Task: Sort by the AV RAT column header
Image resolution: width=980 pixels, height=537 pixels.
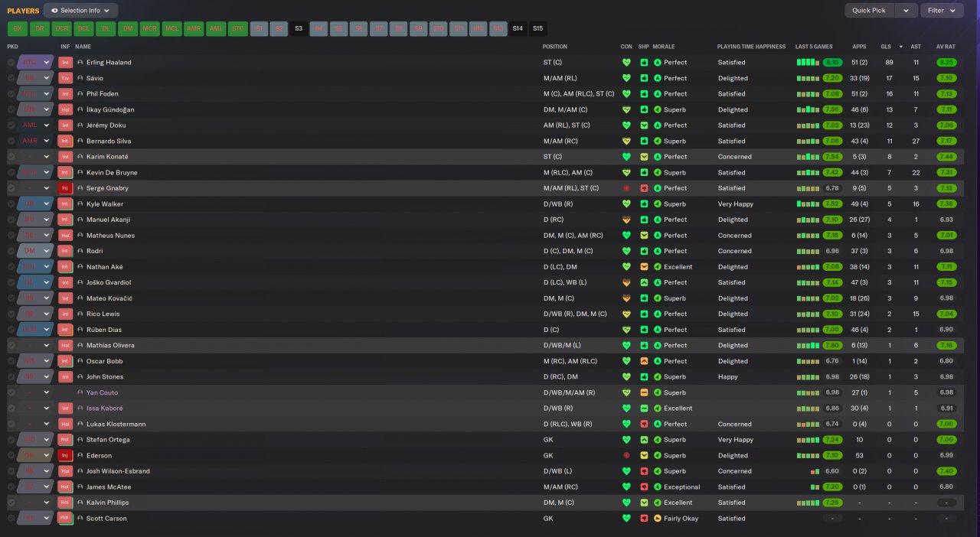Action: click(946, 47)
